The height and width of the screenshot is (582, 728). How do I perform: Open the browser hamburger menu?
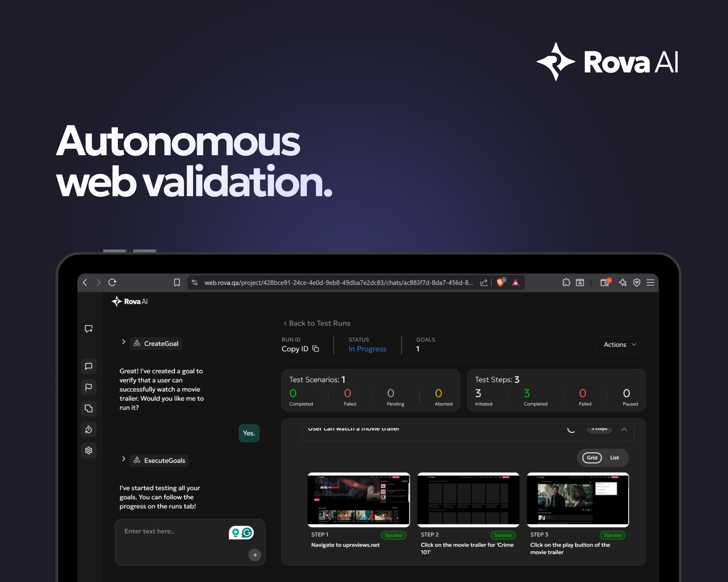[650, 283]
